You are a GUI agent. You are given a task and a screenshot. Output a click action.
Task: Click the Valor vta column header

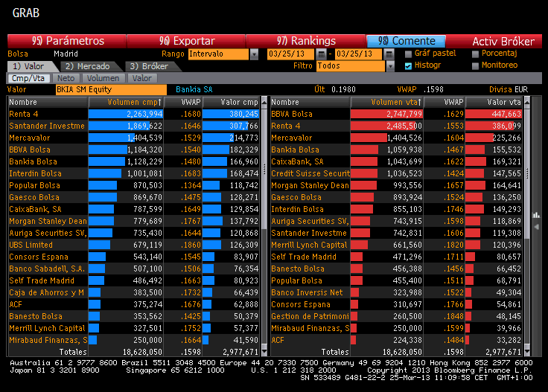494,102
